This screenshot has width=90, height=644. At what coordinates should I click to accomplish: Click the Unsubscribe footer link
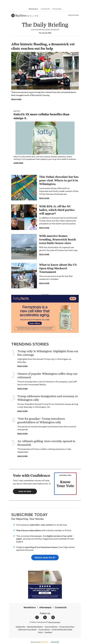point(20,627)
